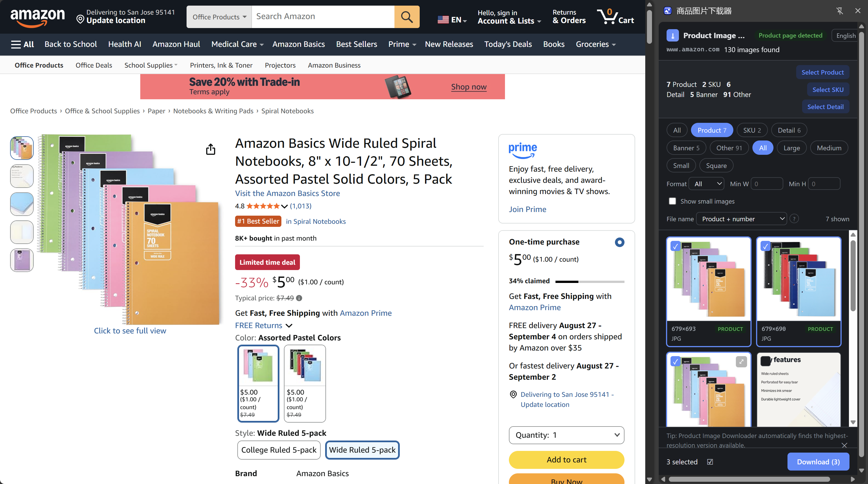Image resolution: width=868 pixels, height=484 pixels.
Task: Uncheck the third product image checkbox
Action: click(675, 361)
